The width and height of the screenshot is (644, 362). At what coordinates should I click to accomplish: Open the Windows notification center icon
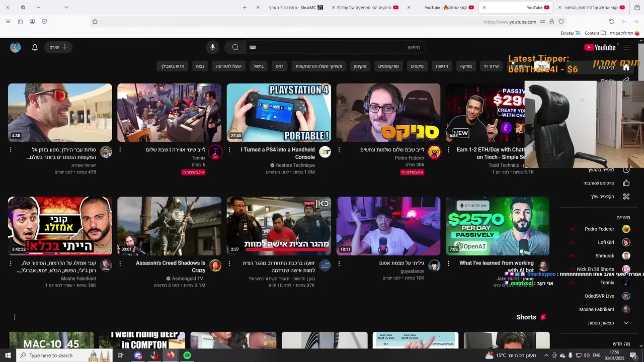click(x=634, y=355)
